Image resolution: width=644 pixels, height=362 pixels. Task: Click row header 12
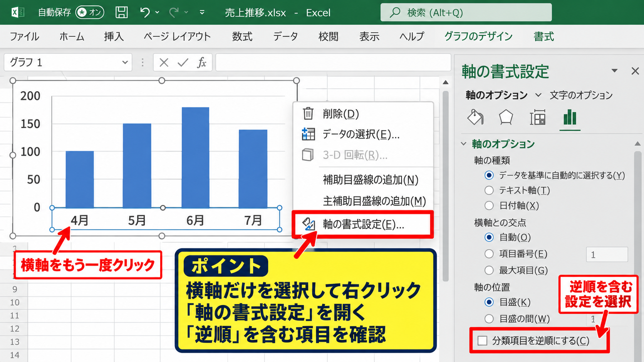point(15,329)
